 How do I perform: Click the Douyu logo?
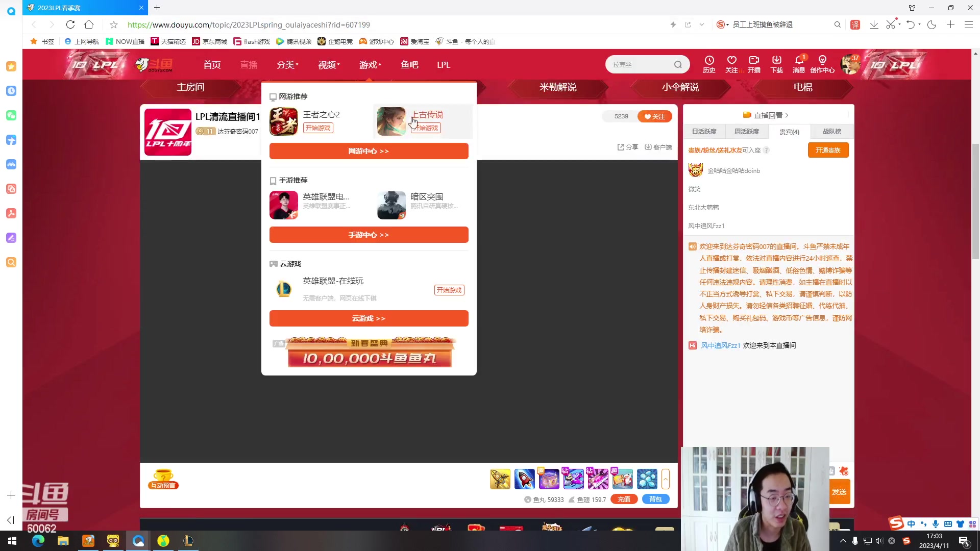(154, 65)
